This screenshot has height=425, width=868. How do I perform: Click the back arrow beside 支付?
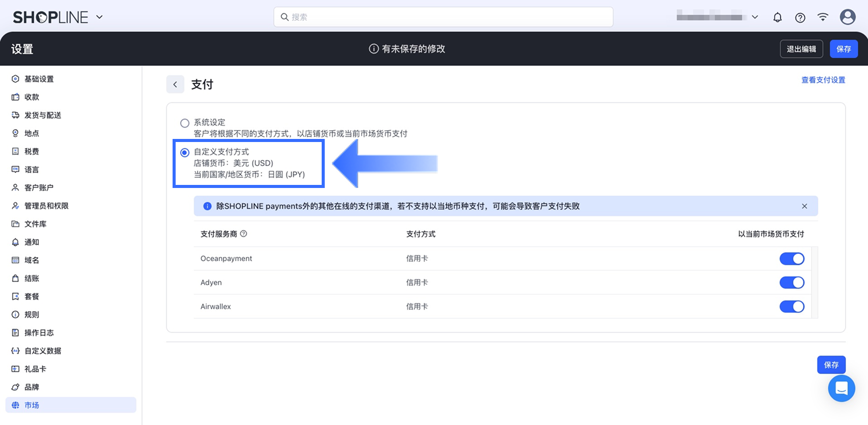175,84
